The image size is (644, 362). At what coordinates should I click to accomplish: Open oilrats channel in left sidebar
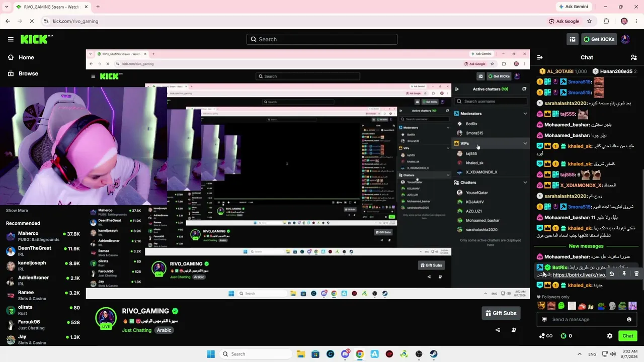pos(43,310)
